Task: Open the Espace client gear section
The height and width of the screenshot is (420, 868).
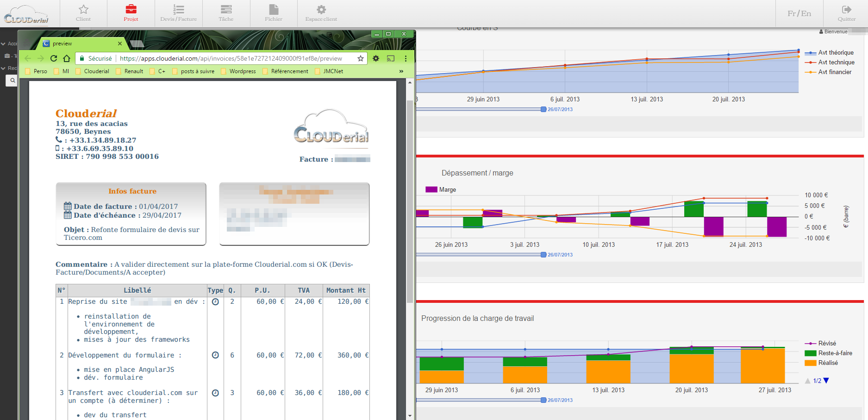Action: (321, 13)
